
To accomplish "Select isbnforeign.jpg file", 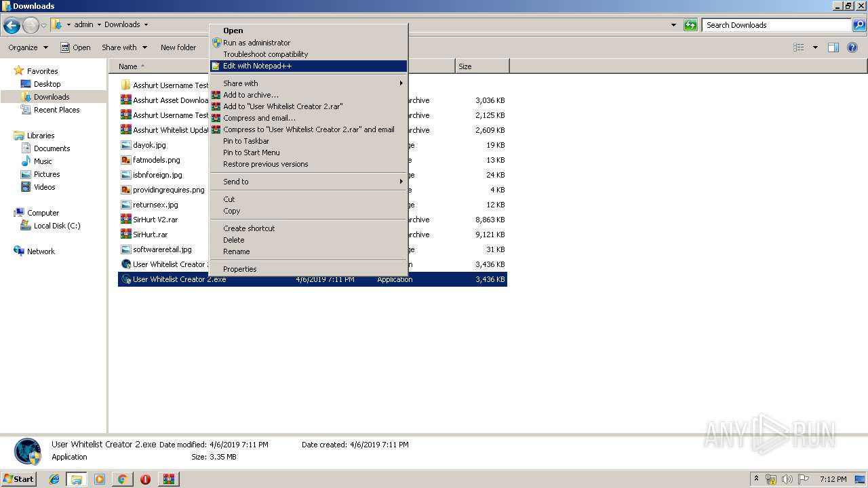I will (x=157, y=175).
